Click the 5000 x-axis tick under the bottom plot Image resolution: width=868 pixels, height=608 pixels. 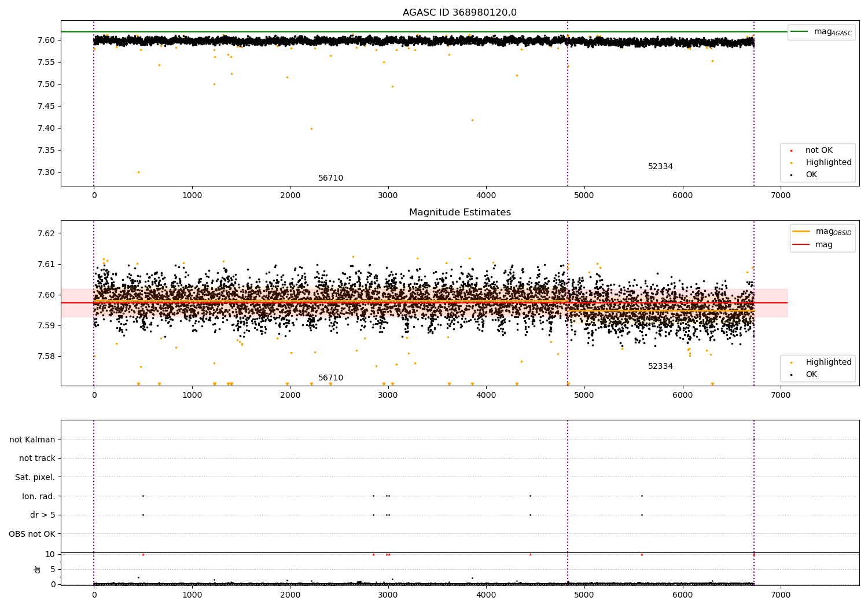point(584,595)
